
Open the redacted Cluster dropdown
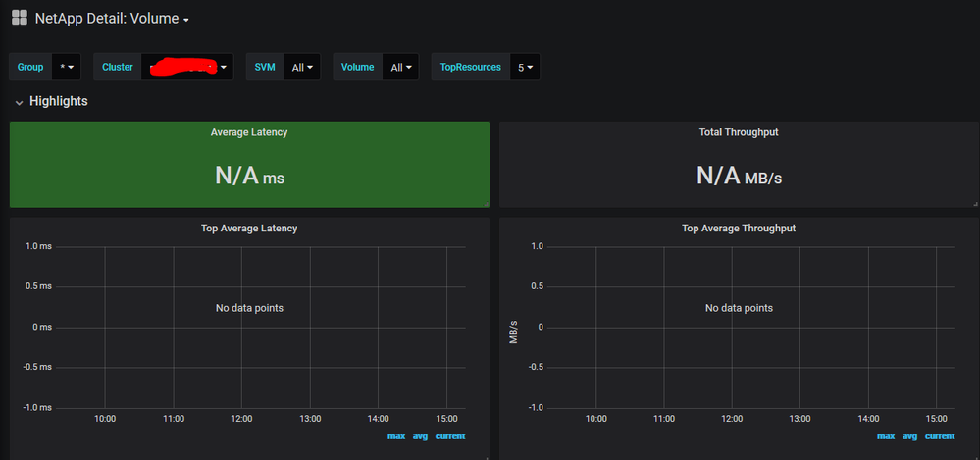[x=187, y=67]
